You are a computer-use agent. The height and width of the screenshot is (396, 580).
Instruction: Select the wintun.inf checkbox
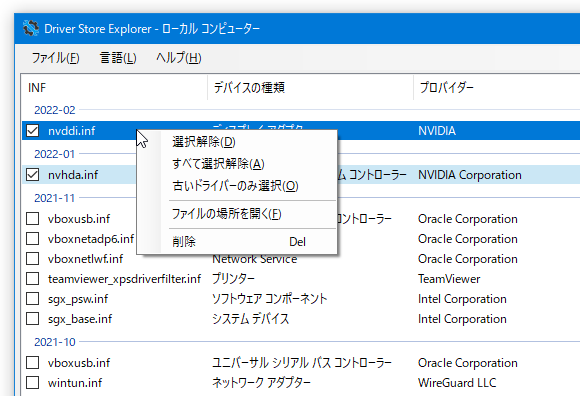[x=33, y=382]
